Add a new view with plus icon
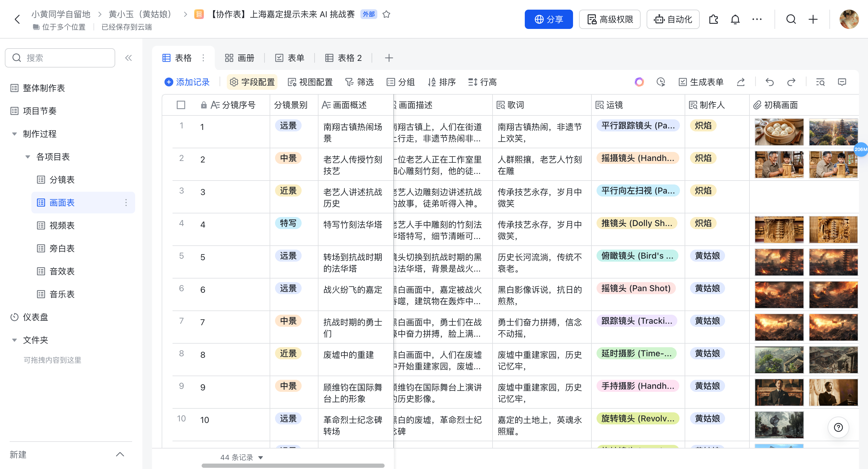Viewport: 868px width, 469px height. point(389,58)
